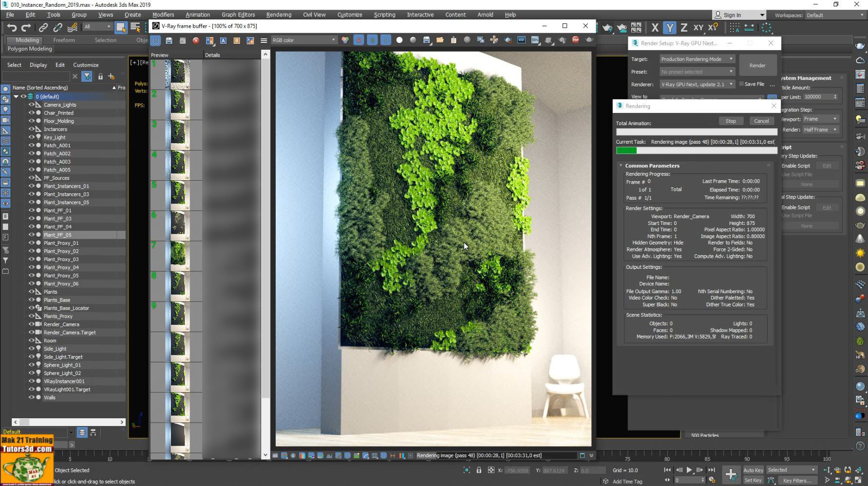Screen dimensions: 868x486
Task: Clear image red X in frame buffer
Action: pos(196,40)
